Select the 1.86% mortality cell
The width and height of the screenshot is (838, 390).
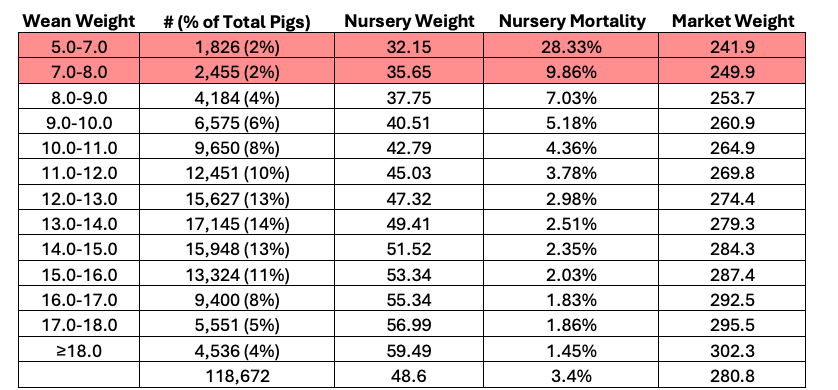click(571, 324)
